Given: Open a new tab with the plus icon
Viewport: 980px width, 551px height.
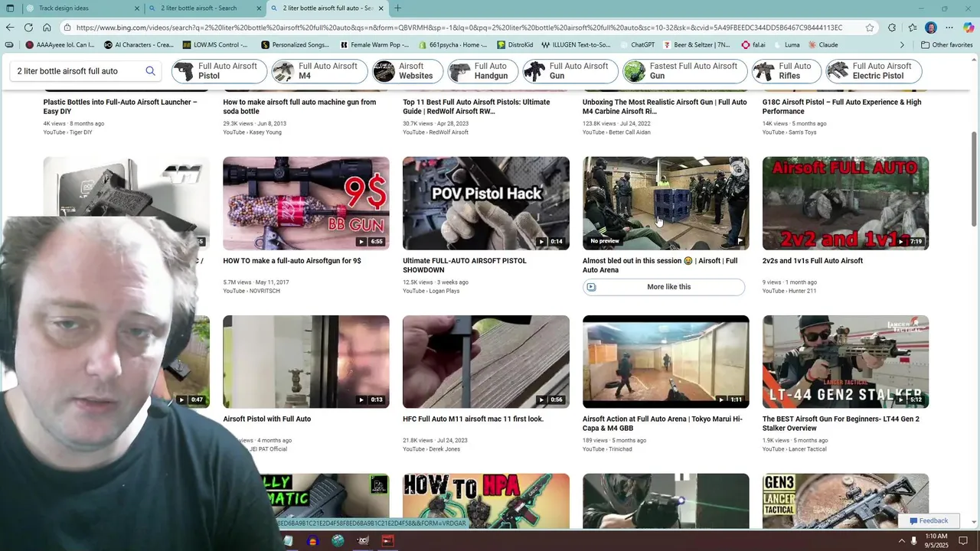Looking at the screenshot, I should 397,8.
